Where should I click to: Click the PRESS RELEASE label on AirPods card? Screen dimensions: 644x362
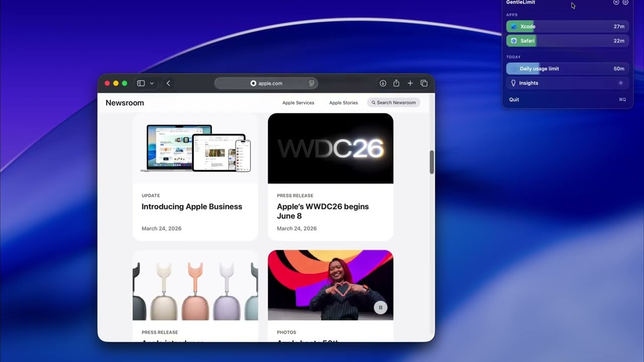159,332
